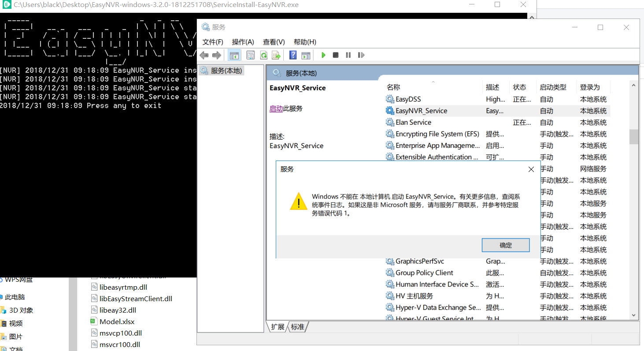644x351 pixels.
Task: Click the Export List toolbar icon
Action: [x=276, y=55]
